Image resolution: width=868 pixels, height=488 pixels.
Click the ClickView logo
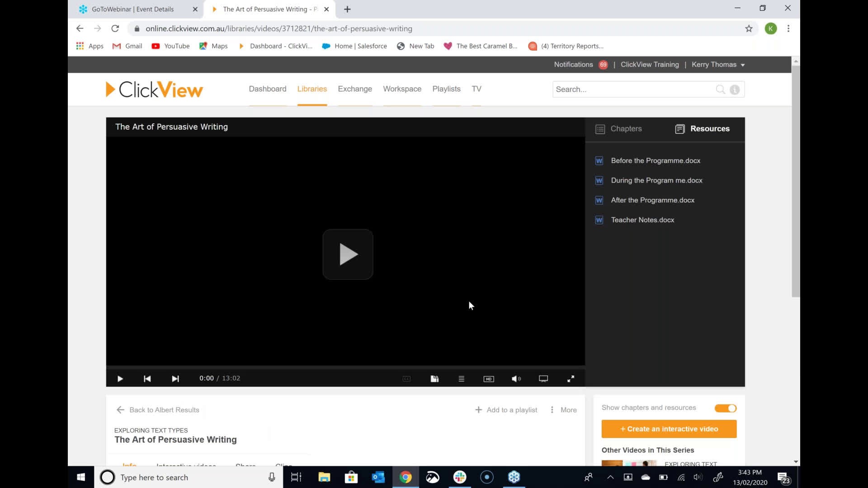tap(154, 89)
